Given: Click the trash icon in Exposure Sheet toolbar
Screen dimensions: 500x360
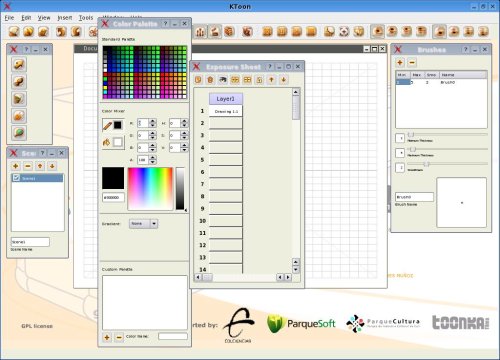Looking at the screenshot, I should pos(210,80).
